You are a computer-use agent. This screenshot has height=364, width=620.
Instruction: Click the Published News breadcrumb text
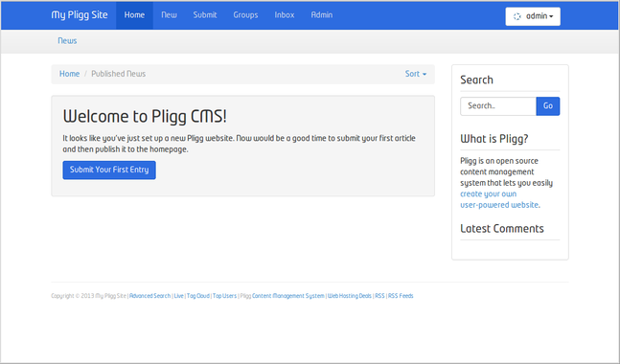click(118, 74)
